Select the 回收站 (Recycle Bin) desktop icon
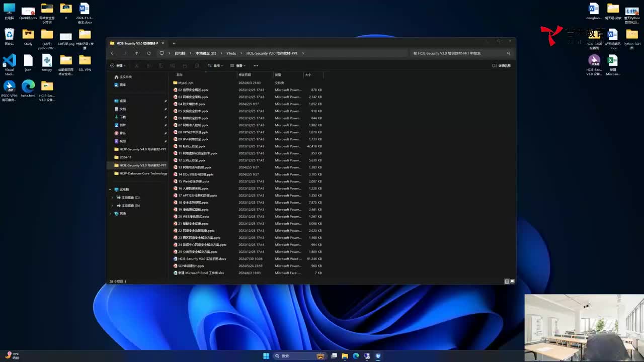 [x=9, y=37]
